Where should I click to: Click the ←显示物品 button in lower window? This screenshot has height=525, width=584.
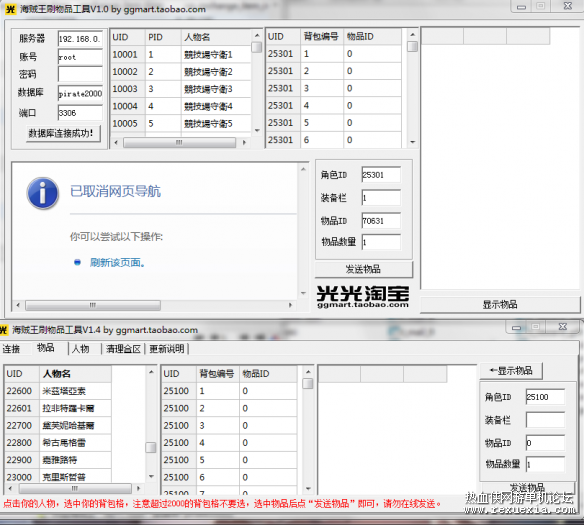[x=511, y=371]
